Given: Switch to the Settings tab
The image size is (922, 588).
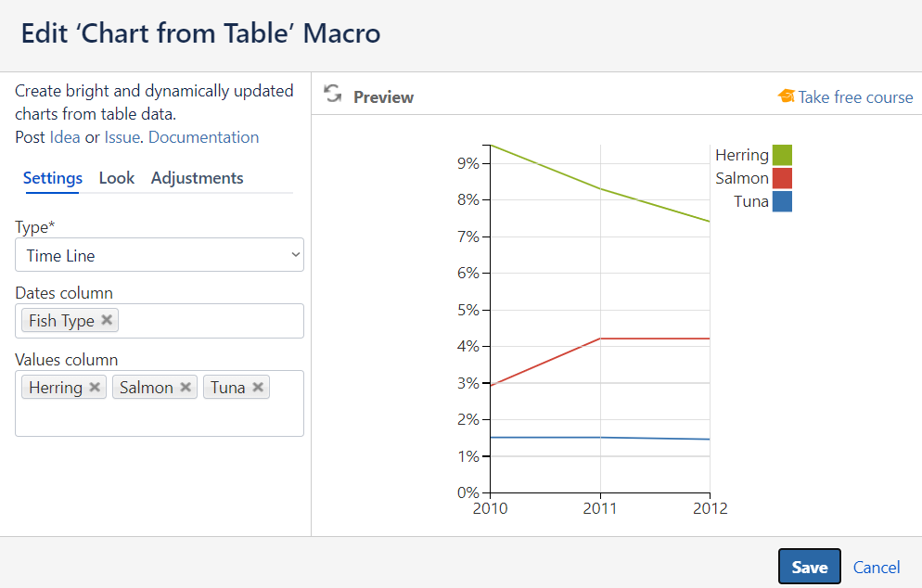Looking at the screenshot, I should (x=52, y=178).
